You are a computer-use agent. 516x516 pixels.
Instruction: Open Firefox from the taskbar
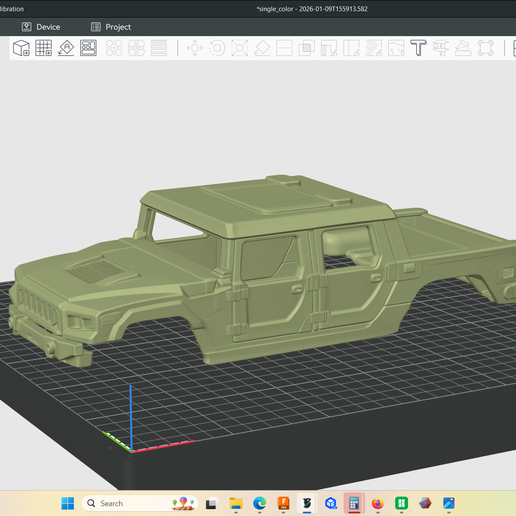pyautogui.click(x=378, y=503)
